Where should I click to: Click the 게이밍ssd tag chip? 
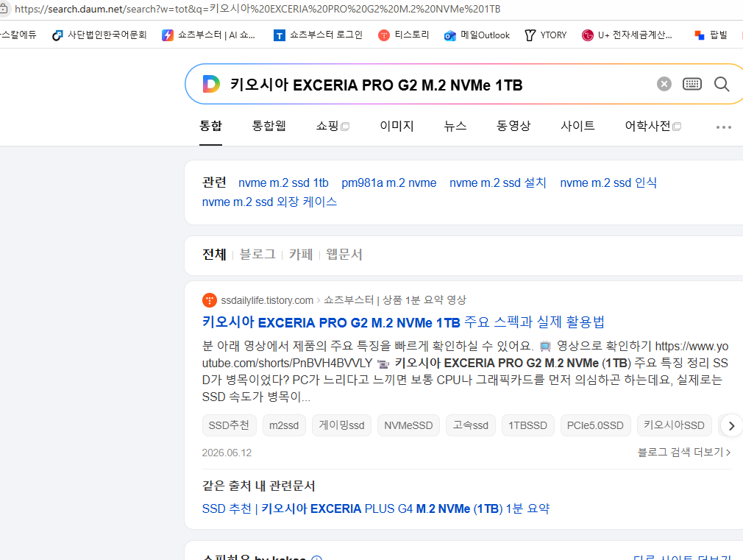click(341, 425)
